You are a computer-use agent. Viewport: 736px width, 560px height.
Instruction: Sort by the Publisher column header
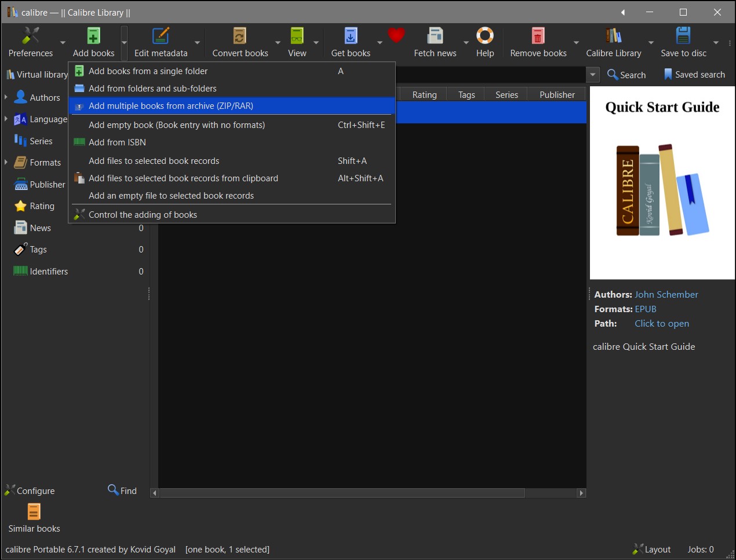coord(557,94)
